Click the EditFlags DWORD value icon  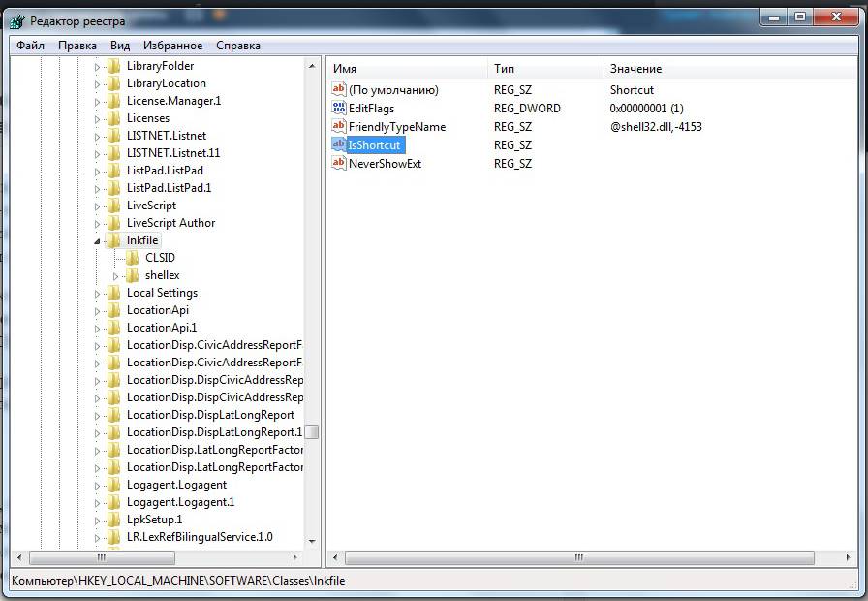(x=339, y=109)
